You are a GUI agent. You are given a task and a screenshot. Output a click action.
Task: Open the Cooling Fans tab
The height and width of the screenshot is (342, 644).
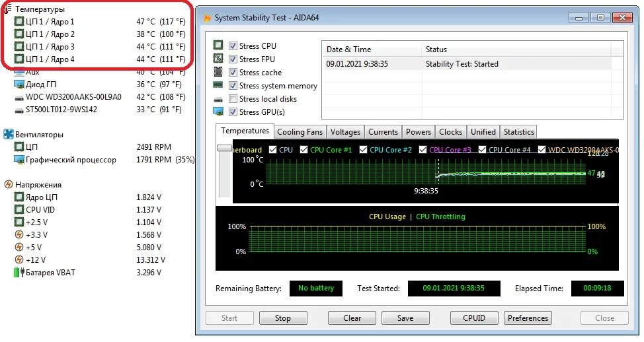[300, 132]
